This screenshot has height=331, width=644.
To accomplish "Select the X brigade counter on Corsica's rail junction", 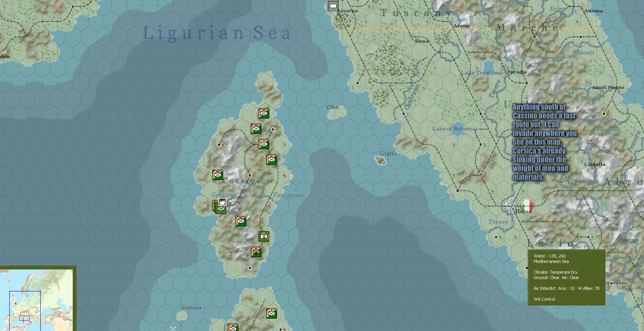I will coord(264,144).
